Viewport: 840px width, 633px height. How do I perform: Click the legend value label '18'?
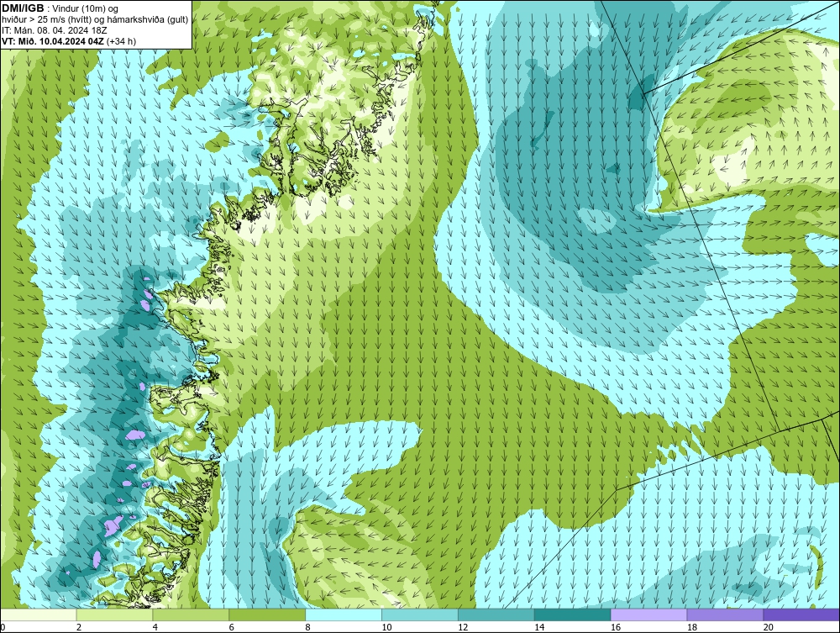(x=691, y=627)
